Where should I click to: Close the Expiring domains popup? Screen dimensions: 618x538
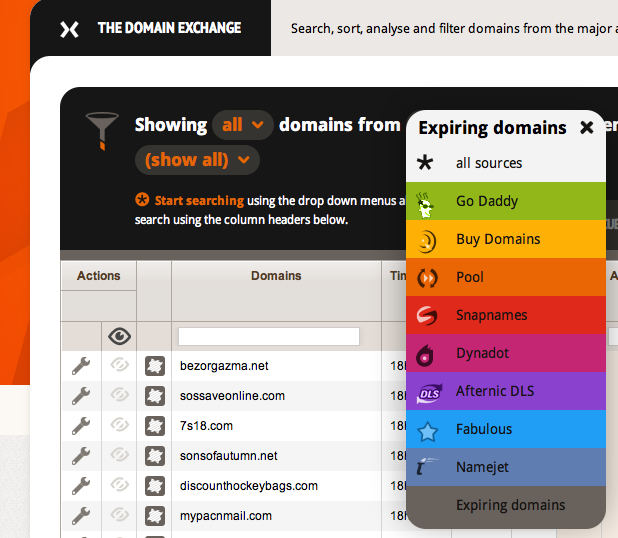coord(586,127)
